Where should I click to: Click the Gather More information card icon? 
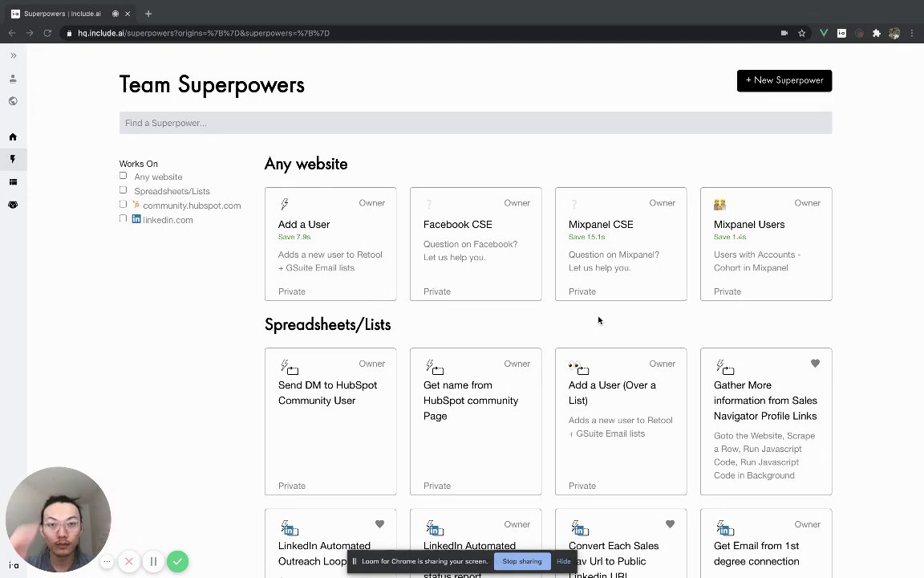725,367
